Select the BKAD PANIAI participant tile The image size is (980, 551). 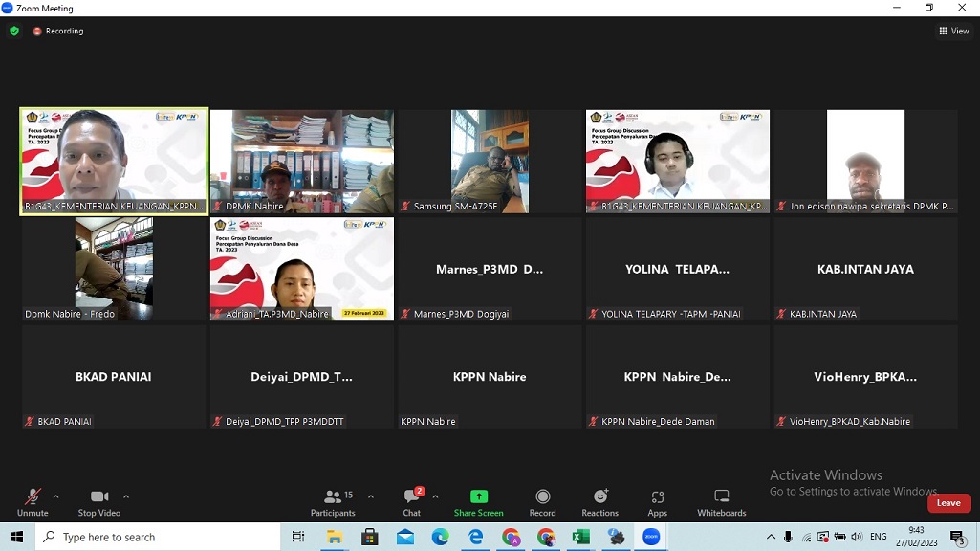[x=114, y=377]
